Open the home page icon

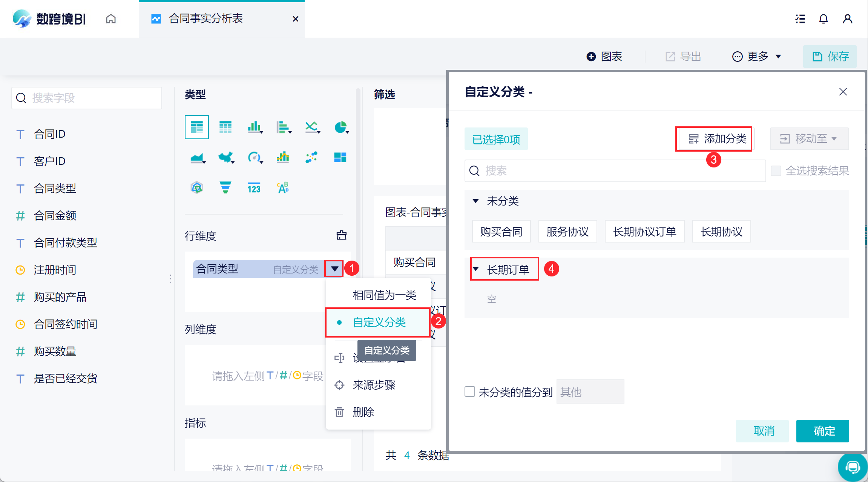(x=111, y=19)
